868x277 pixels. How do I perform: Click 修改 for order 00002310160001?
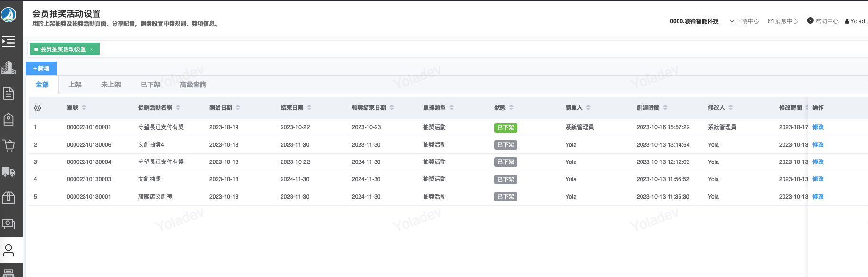pyautogui.click(x=818, y=127)
